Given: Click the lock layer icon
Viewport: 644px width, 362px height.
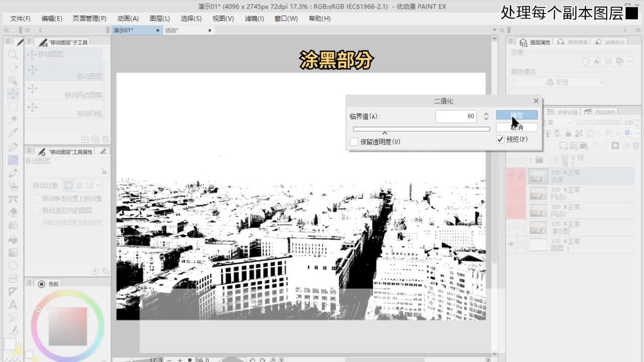Looking at the screenshot, I should 568,133.
